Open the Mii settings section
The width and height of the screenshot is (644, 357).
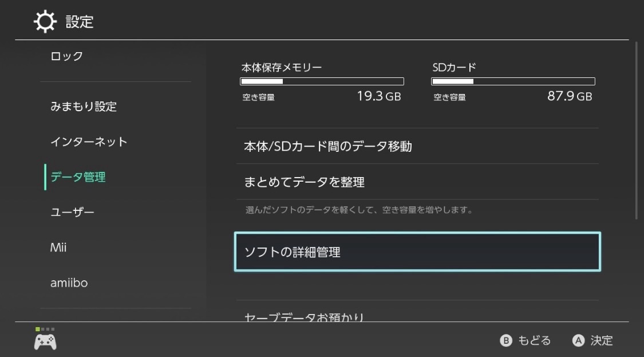(59, 248)
